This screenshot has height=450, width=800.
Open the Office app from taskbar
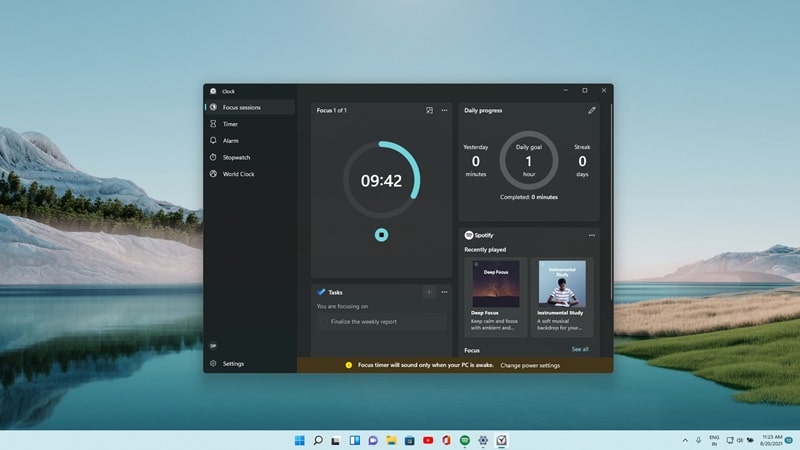[x=446, y=440]
